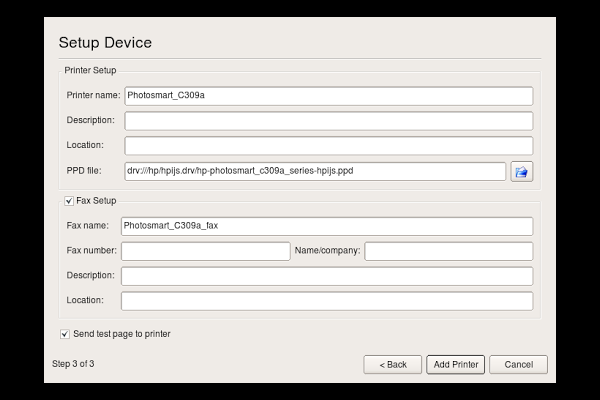Click the Setup Device heading

(105, 42)
